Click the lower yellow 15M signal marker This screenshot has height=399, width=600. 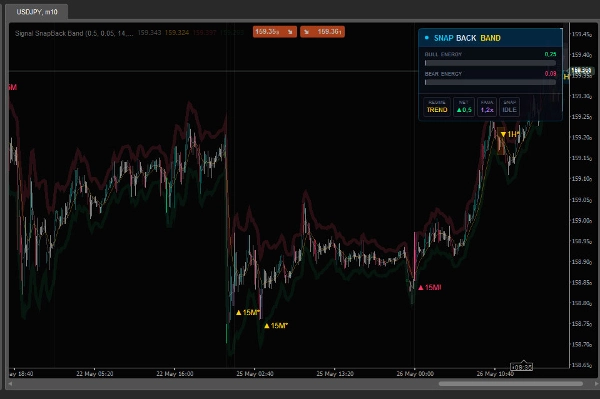point(276,326)
